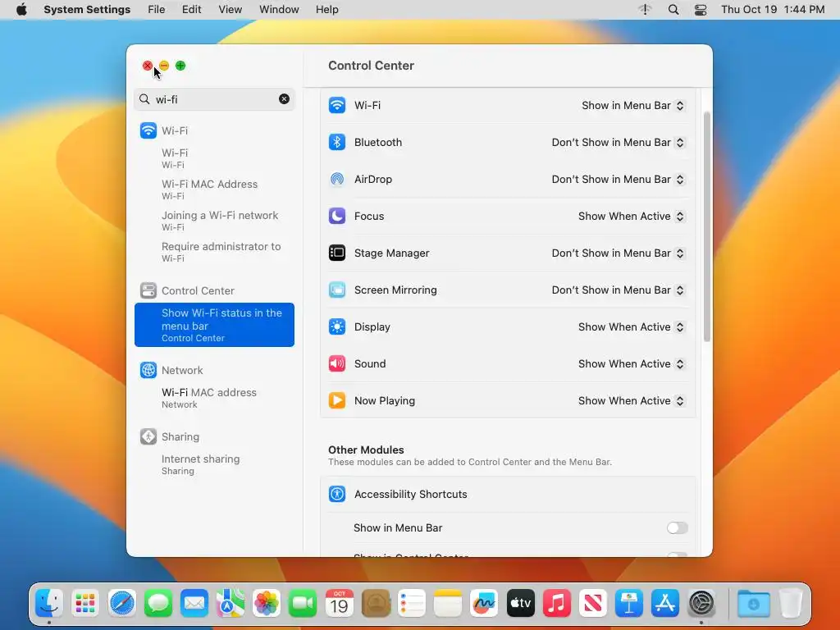Open the Music app in the Dock
Viewport: 840px width, 630px height.
(x=557, y=604)
